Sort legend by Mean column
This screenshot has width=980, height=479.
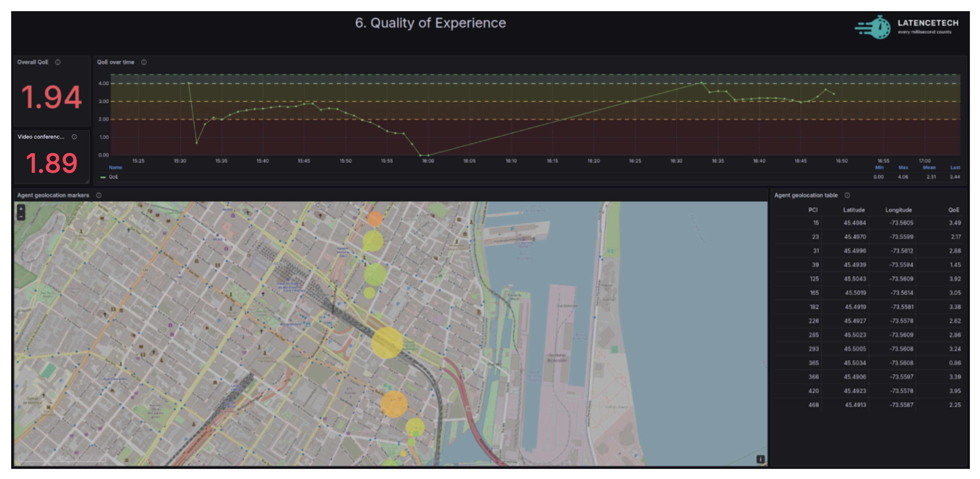click(929, 168)
